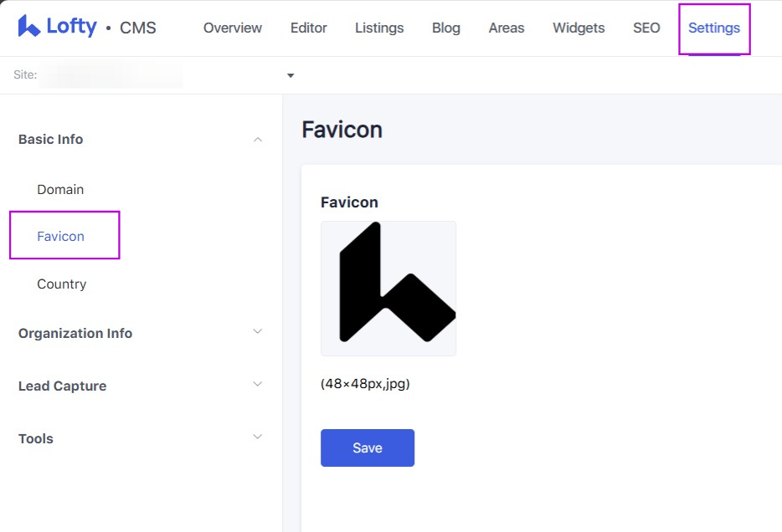Image resolution: width=782 pixels, height=532 pixels.
Task: Expand the Organization Info section chevron
Action: [x=258, y=332]
